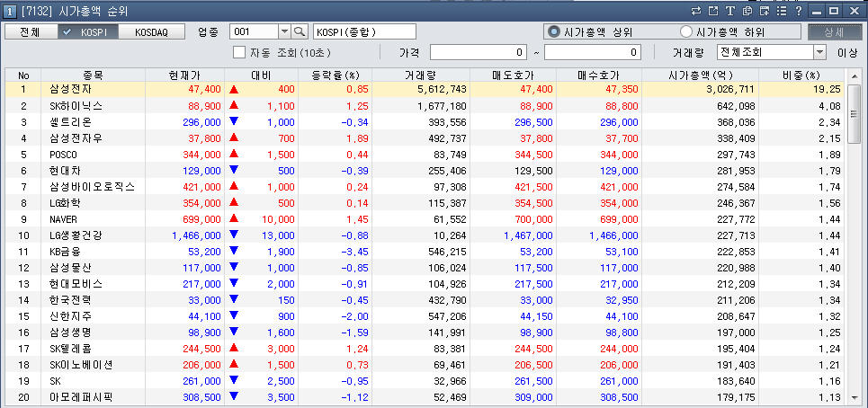The height and width of the screenshot is (408, 868).
Task: Click the swap arrows icon in title bar
Action: pyautogui.click(x=695, y=10)
